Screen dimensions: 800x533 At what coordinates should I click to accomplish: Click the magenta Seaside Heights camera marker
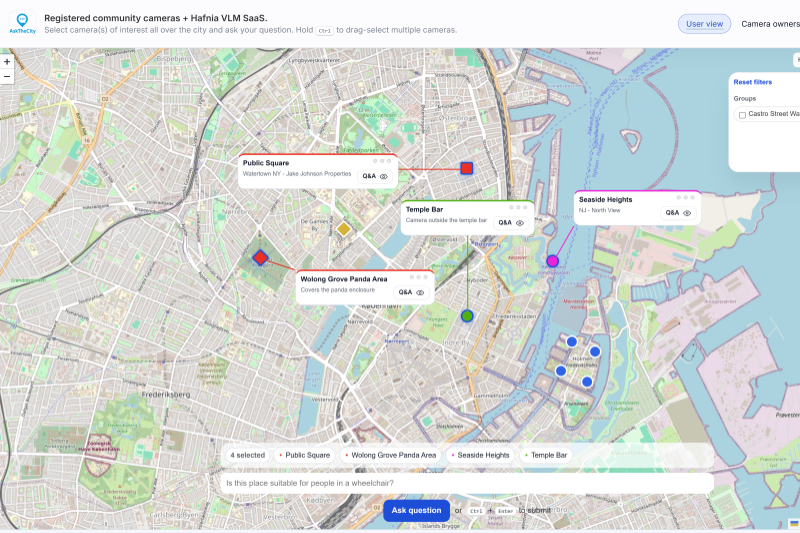(x=552, y=261)
